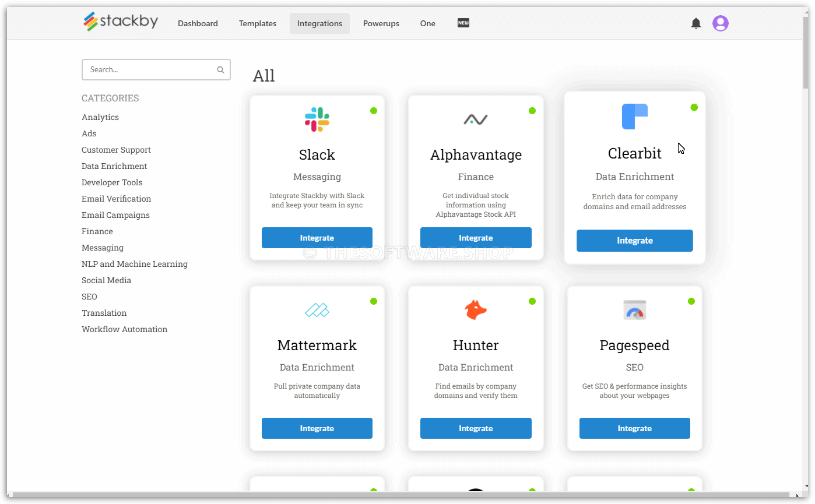The image size is (815, 504).
Task: Filter by Ads category
Action: tap(89, 133)
